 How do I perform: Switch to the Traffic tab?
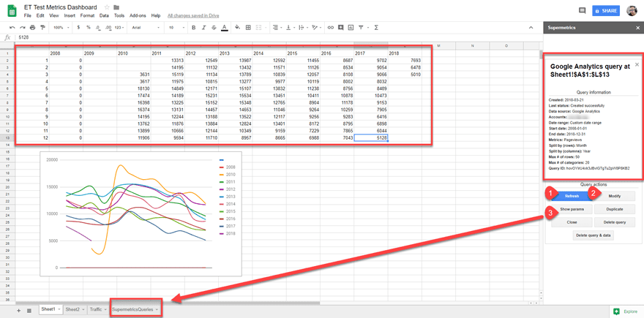pos(97,309)
